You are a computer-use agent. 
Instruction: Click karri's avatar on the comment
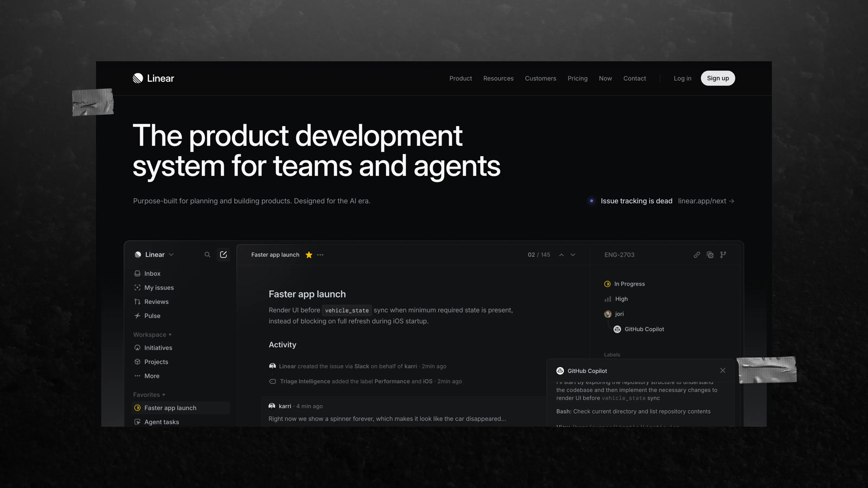272,406
